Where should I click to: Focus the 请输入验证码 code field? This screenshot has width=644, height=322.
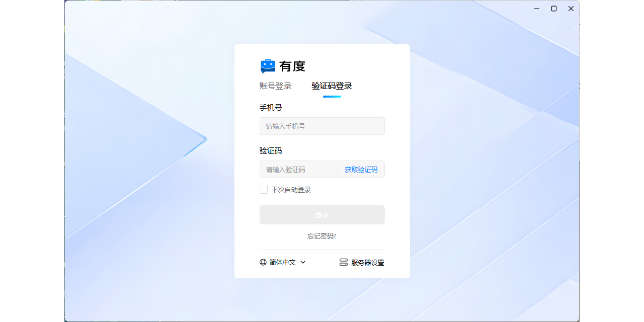coord(298,170)
